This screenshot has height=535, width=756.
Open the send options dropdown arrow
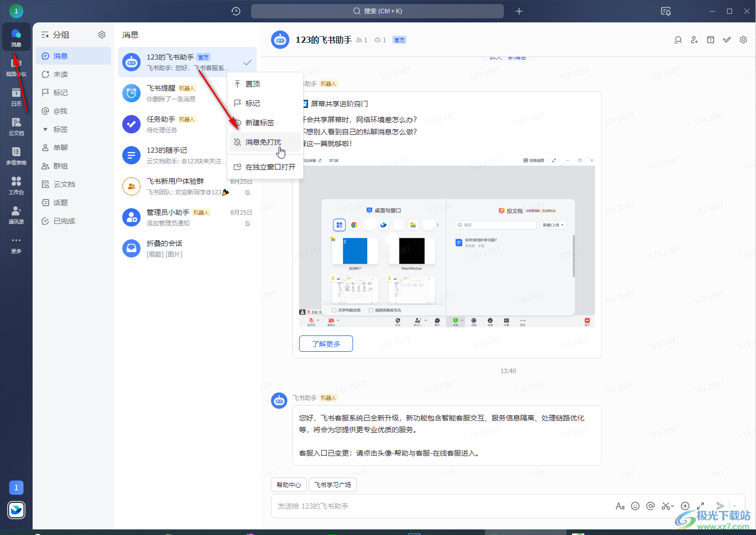click(735, 506)
